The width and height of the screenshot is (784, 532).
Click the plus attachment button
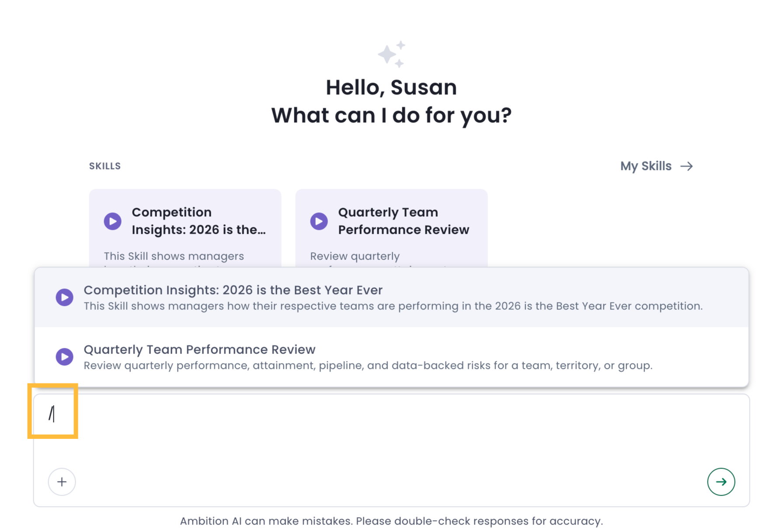tap(62, 482)
